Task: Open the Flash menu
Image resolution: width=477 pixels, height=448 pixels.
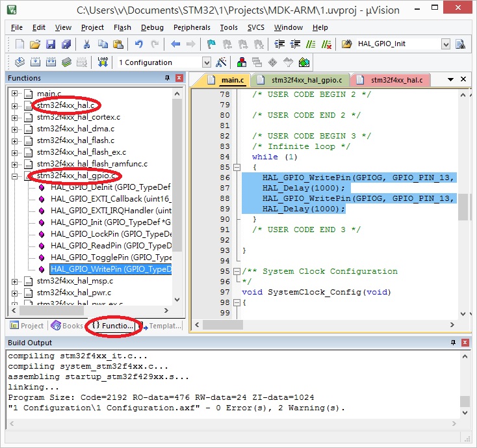Action: point(122,27)
